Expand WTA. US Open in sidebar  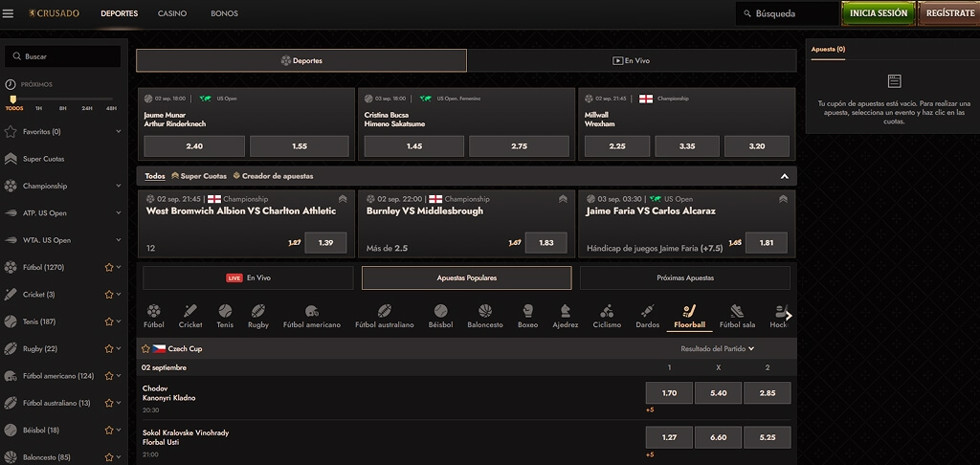pos(118,240)
